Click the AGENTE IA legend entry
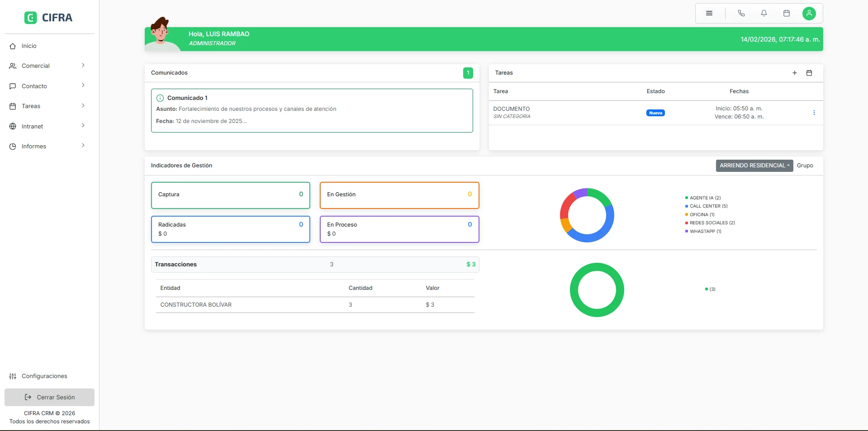The image size is (868, 431). 703,198
